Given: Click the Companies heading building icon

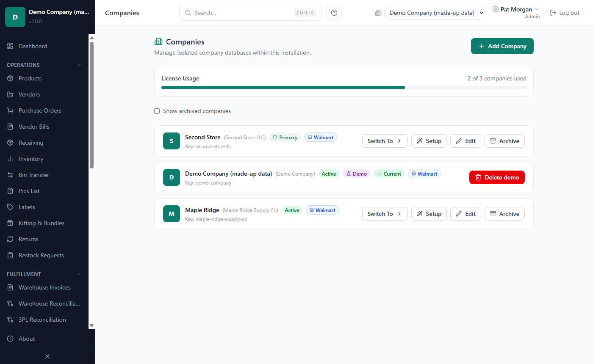Looking at the screenshot, I should [158, 41].
